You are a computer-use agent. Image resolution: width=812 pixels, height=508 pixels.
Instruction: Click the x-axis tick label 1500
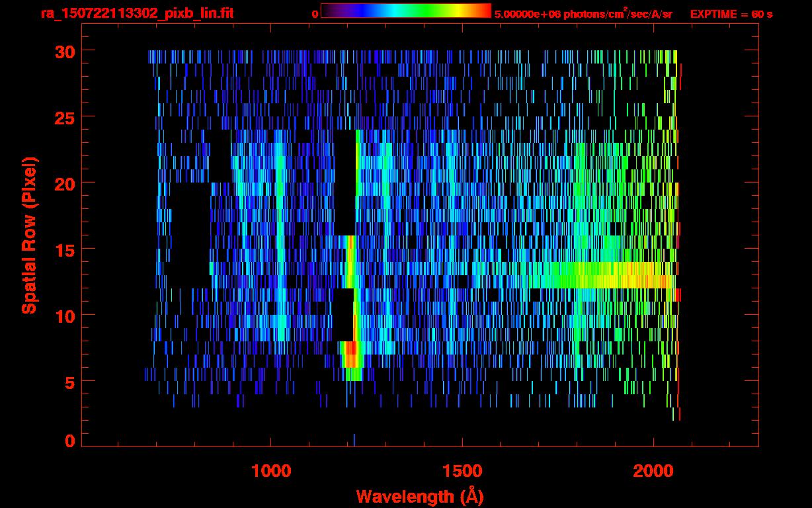(462, 471)
